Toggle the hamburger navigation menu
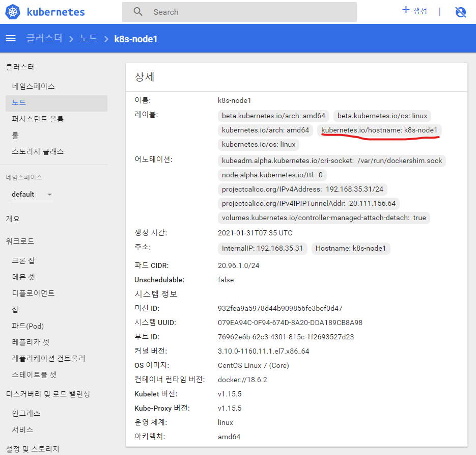The width and height of the screenshot is (476, 455). tap(11, 38)
